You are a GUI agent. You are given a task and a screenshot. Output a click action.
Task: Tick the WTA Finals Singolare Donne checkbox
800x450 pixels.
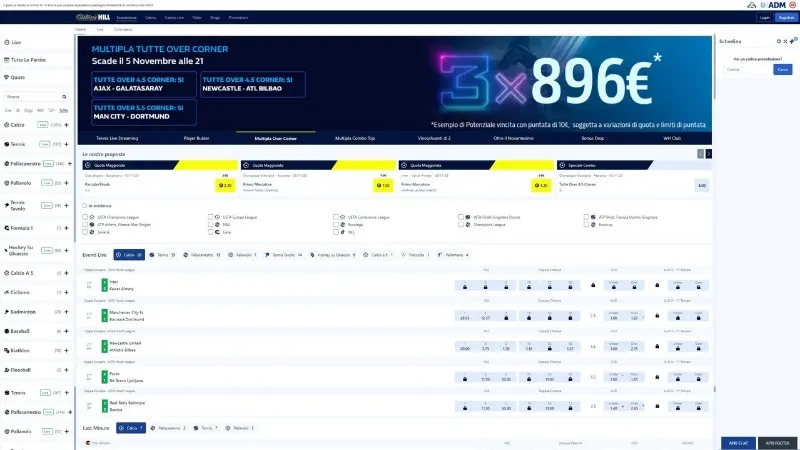click(x=461, y=217)
